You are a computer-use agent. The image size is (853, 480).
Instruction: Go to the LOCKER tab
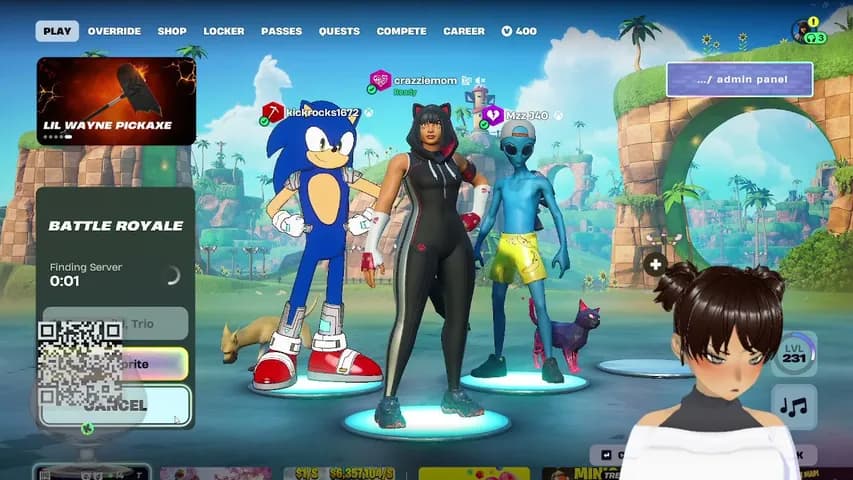(224, 31)
